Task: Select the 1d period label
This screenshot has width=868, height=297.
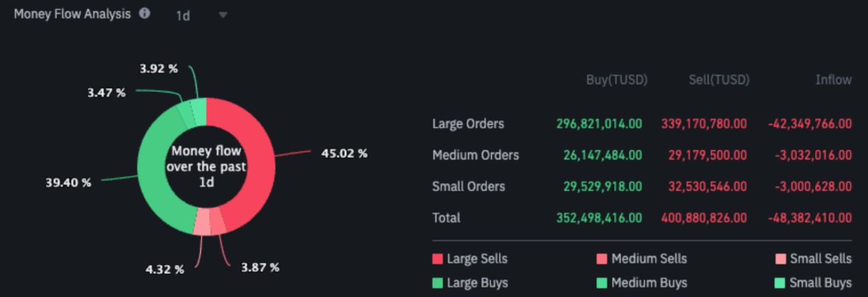Action: click(183, 15)
